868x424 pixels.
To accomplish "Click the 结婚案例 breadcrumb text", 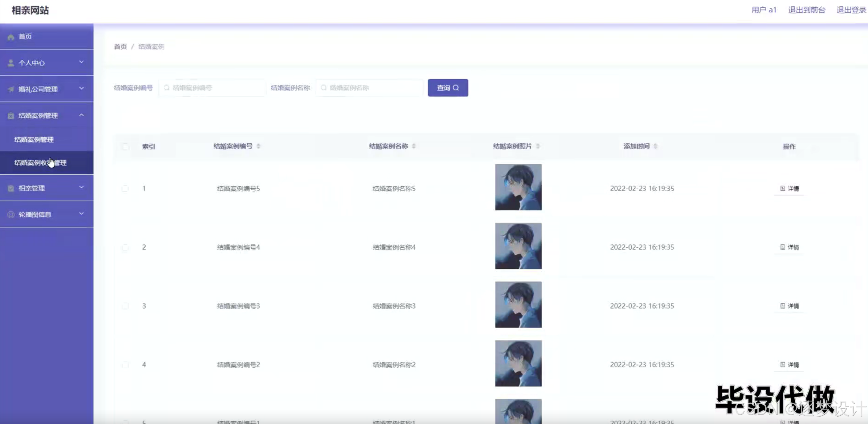I will pos(151,46).
